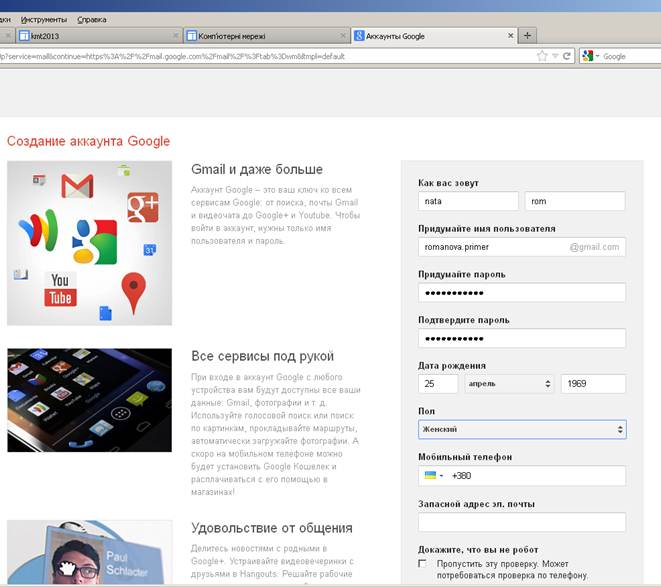This screenshot has width=661, height=587.
Task: Click the first name field containing nata
Action: point(468,201)
